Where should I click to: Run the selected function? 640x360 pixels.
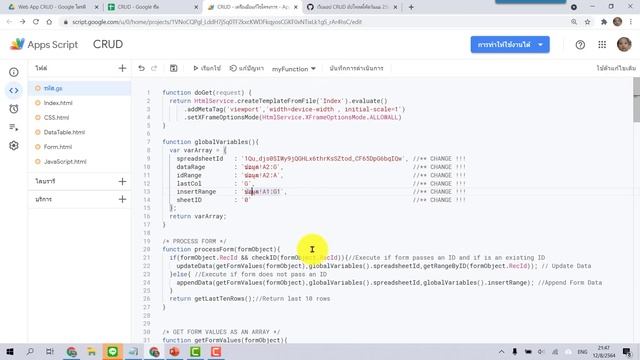pyautogui.click(x=207, y=68)
